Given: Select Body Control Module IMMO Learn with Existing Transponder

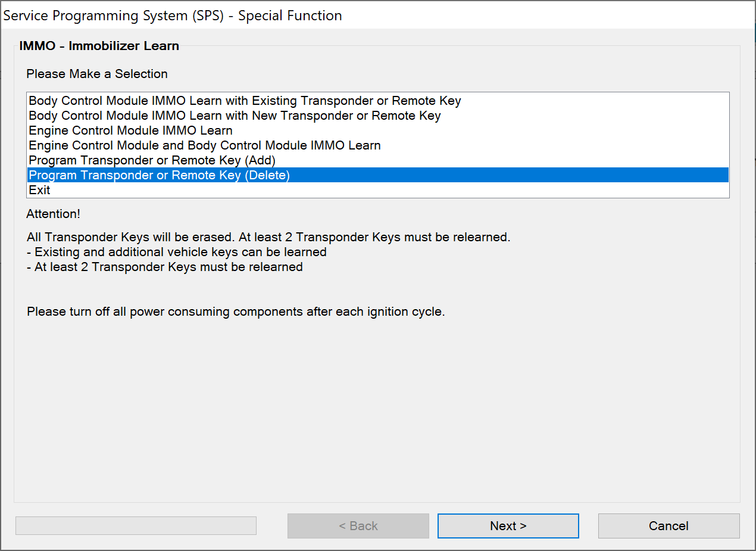Looking at the screenshot, I should (245, 101).
